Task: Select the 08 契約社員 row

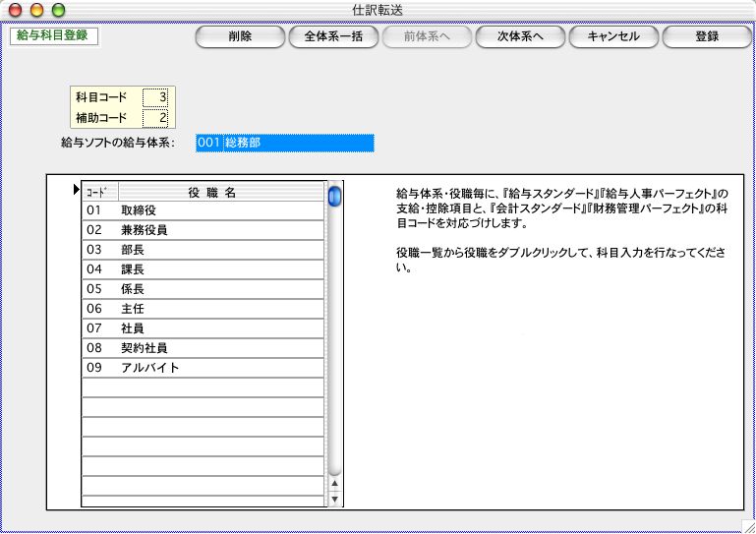Action: [x=203, y=348]
